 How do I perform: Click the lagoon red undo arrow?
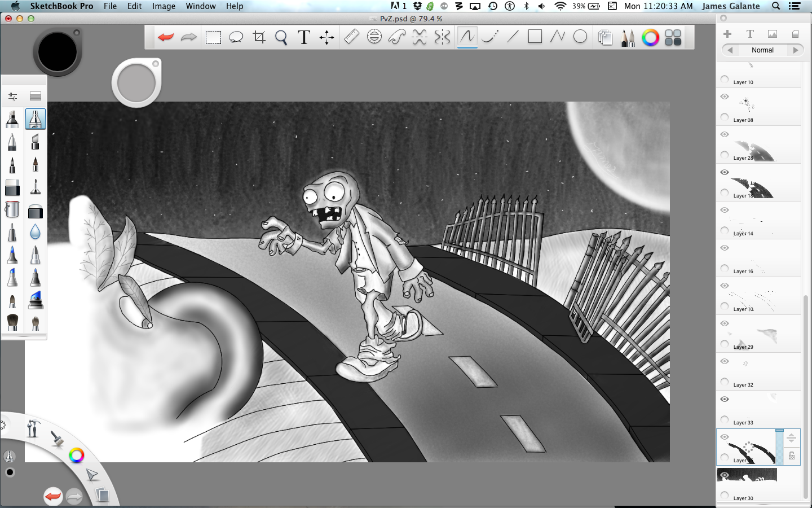coord(53,496)
